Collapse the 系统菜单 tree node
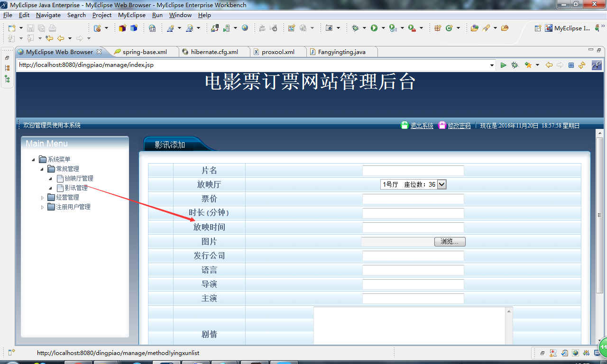Screen dimensions: 607x364 [x=33, y=160]
